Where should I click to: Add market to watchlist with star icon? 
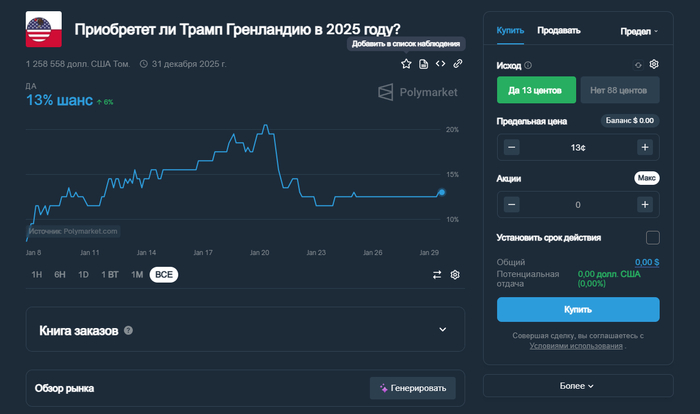pos(406,64)
